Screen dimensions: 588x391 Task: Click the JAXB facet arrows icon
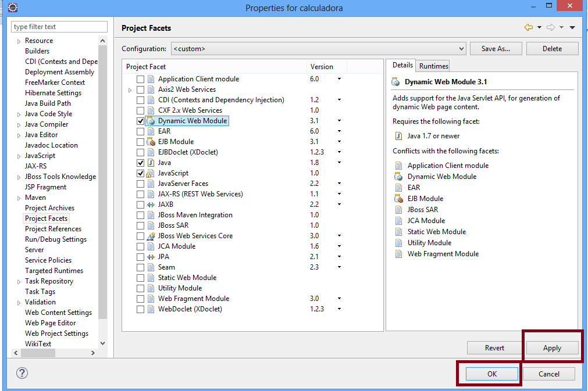coord(151,205)
